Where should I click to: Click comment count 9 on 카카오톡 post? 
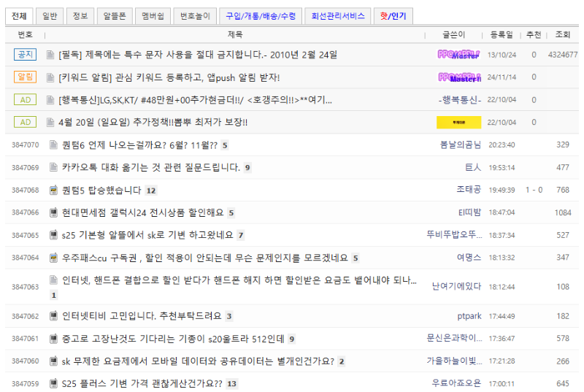point(247,167)
